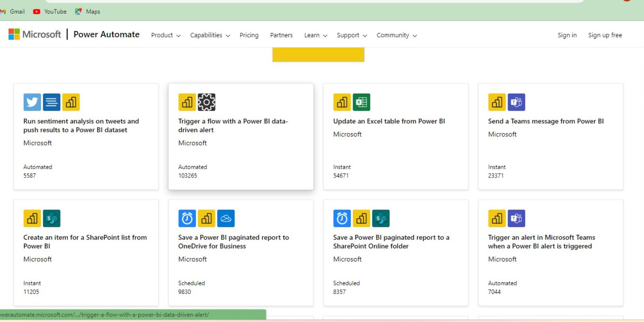Viewport: 644px width, 322px height.
Task: Click the Power Automate home link
Action: point(107,34)
